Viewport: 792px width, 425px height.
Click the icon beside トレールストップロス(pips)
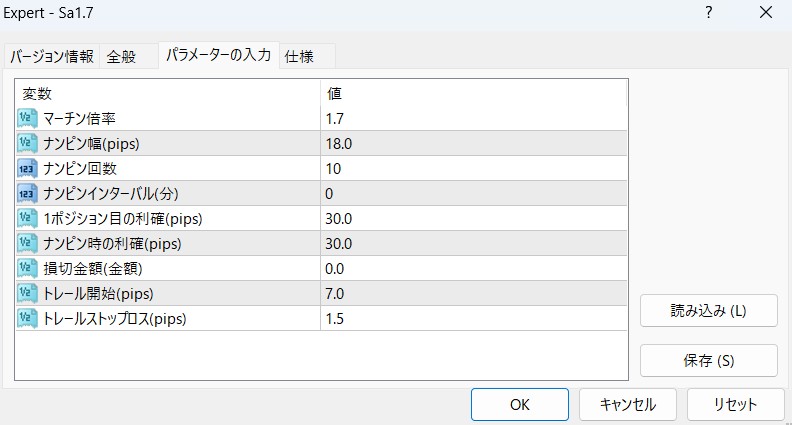click(28, 319)
